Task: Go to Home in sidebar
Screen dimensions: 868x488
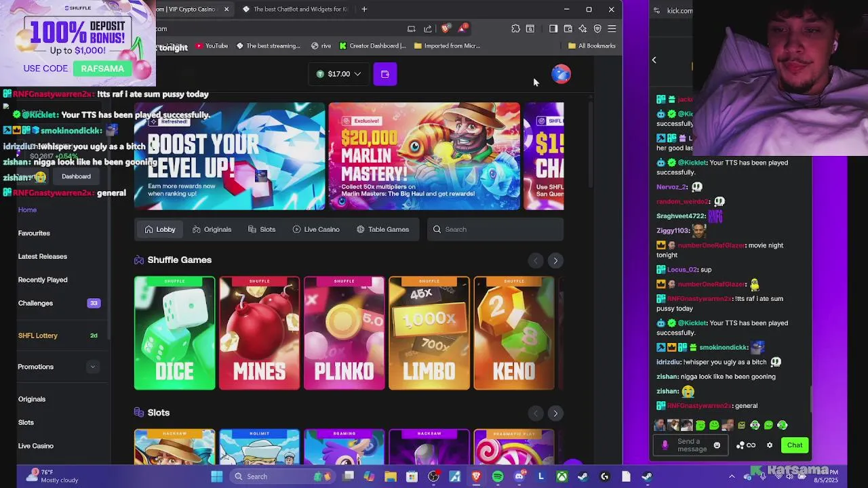Action: (x=27, y=209)
